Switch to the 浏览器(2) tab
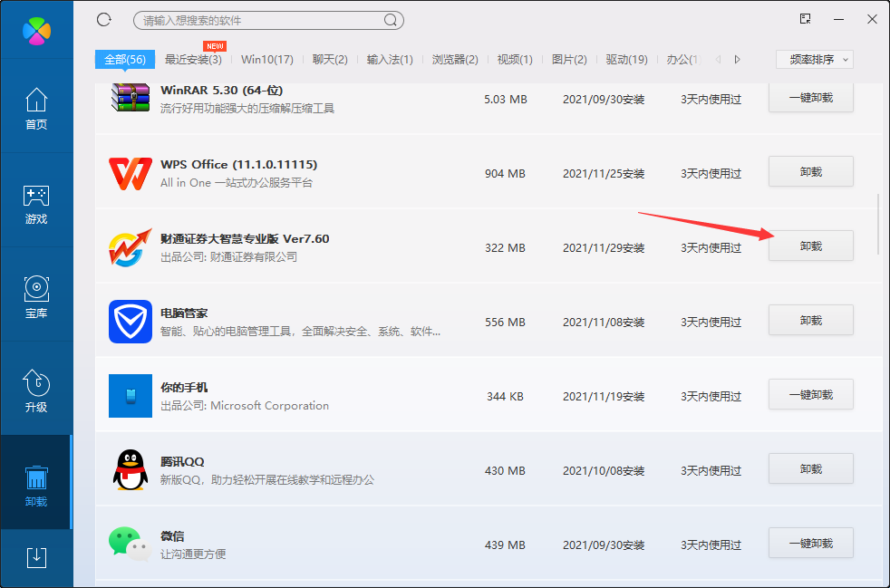 pos(455,60)
